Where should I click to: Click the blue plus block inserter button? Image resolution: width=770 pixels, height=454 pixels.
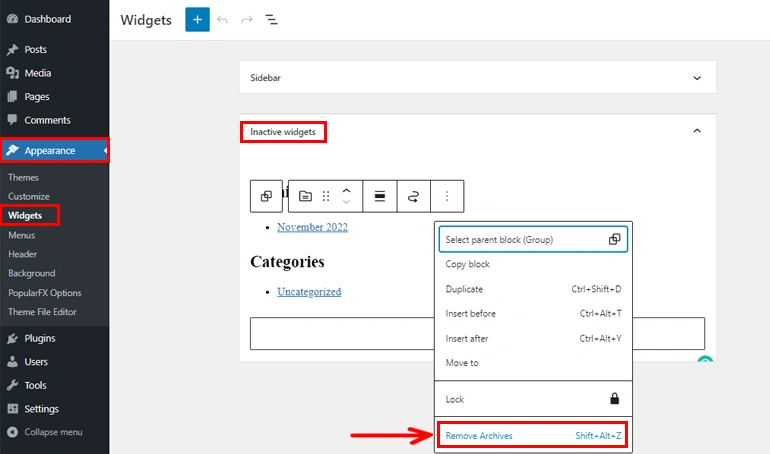coord(197,20)
